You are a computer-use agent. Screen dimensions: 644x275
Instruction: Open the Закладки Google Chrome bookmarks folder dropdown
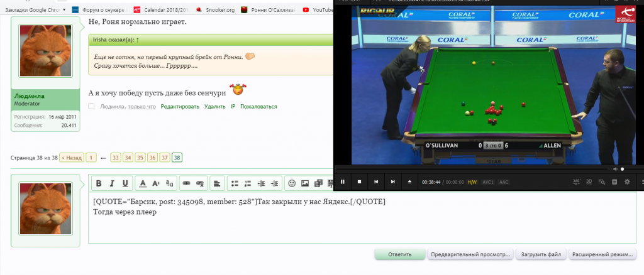[x=35, y=10]
